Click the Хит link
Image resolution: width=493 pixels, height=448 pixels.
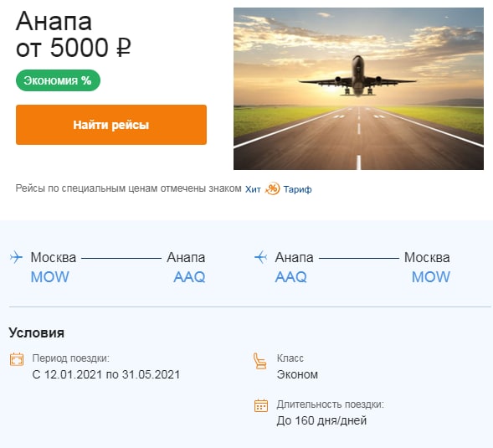click(x=253, y=189)
